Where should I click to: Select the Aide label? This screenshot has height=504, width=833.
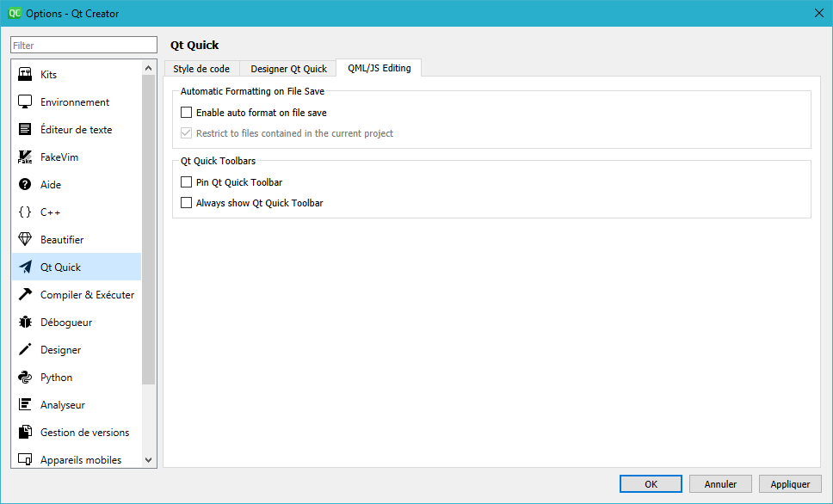tap(51, 185)
